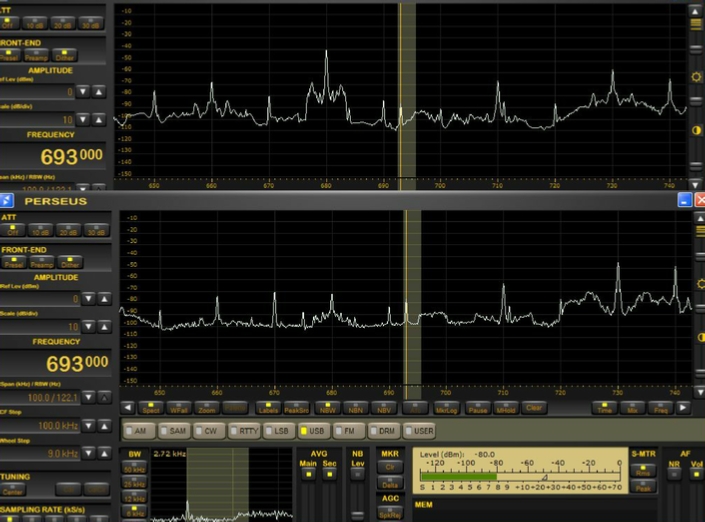Toggle Dither in lower window FRONT-END

point(69,262)
